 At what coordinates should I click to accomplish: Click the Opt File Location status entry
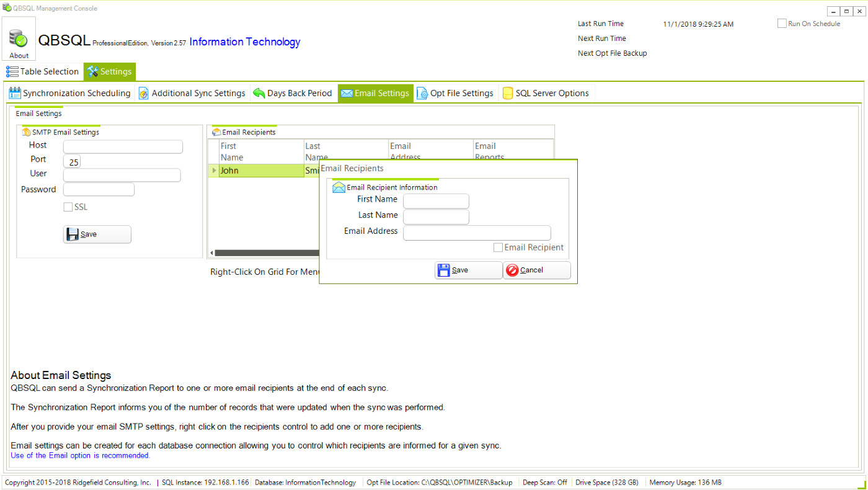pos(440,483)
